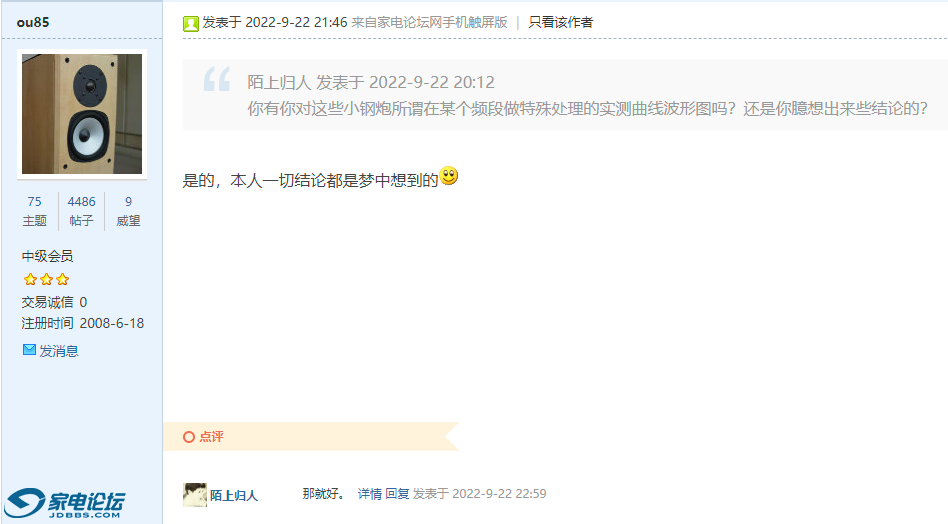Click the 点评 circle icon
Image resolution: width=948 pixels, height=524 pixels.
point(189,437)
